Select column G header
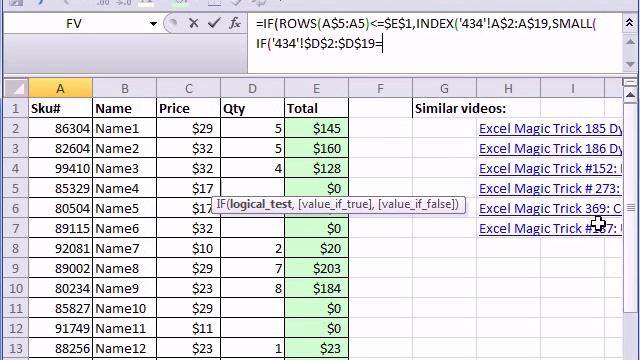 (x=444, y=88)
